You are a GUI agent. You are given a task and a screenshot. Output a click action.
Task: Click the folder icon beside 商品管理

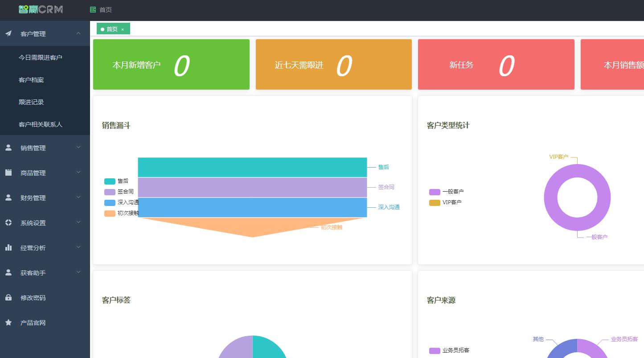pos(8,173)
